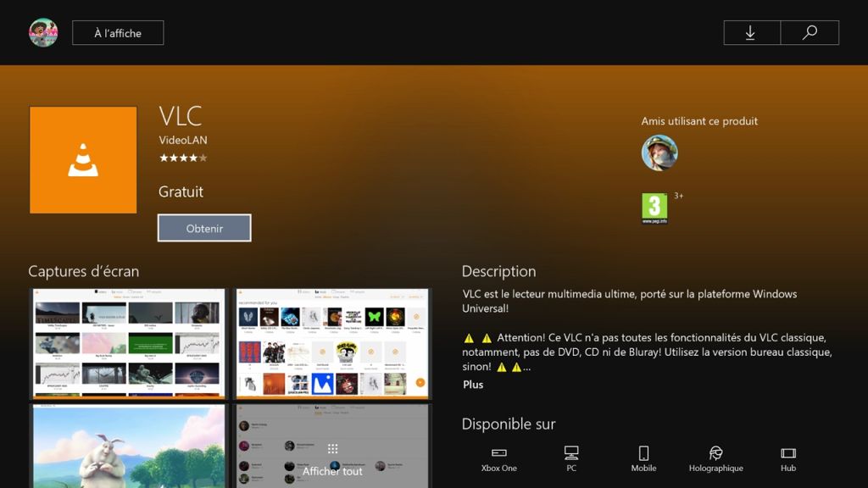Open the star rating under VideoLAN
The height and width of the screenshot is (488, 868).
pos(183,158)
